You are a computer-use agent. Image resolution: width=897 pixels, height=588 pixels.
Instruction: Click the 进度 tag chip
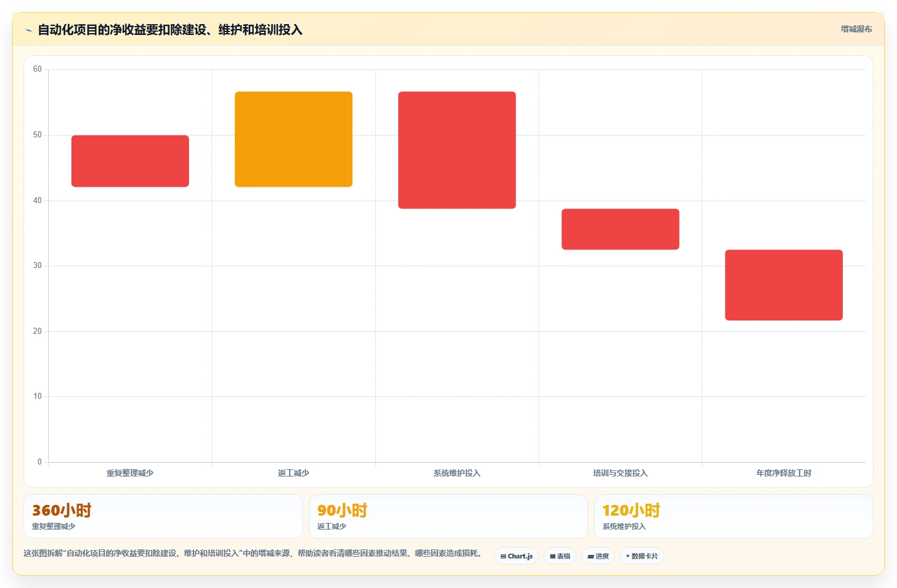pyautogui.click(x=598, y=556)
